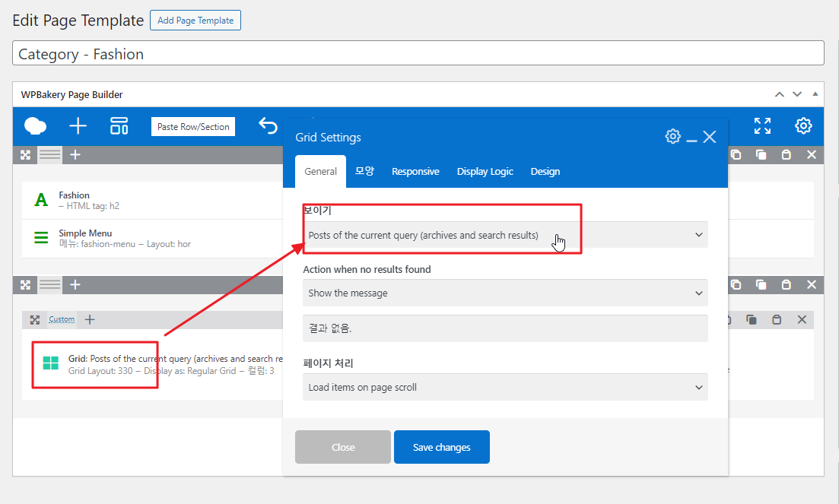Collapse the WPBakery Page Builder panel
This screenshot has height=504, width=839.
point(815,94)
